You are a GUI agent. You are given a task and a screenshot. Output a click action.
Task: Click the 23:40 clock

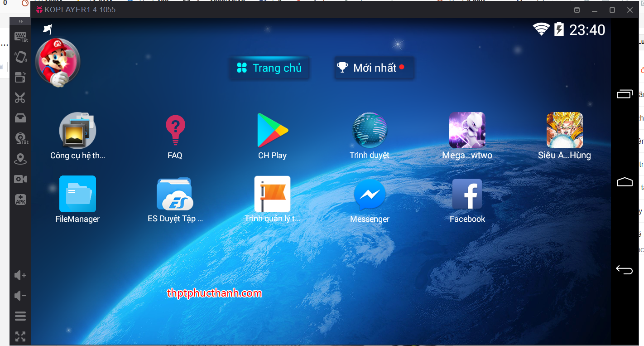tap(587, 30)
